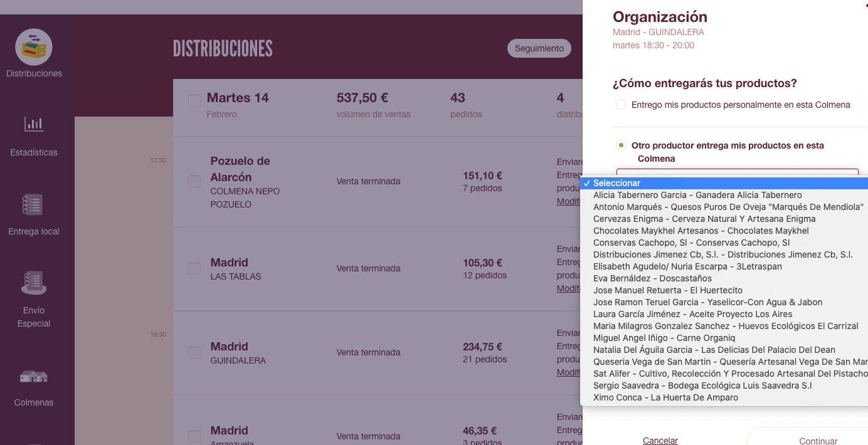Screen dimensions: 868x445
Task: Select 'Entrego mis productos personalmente' radio option
Action: pos(621,105)
